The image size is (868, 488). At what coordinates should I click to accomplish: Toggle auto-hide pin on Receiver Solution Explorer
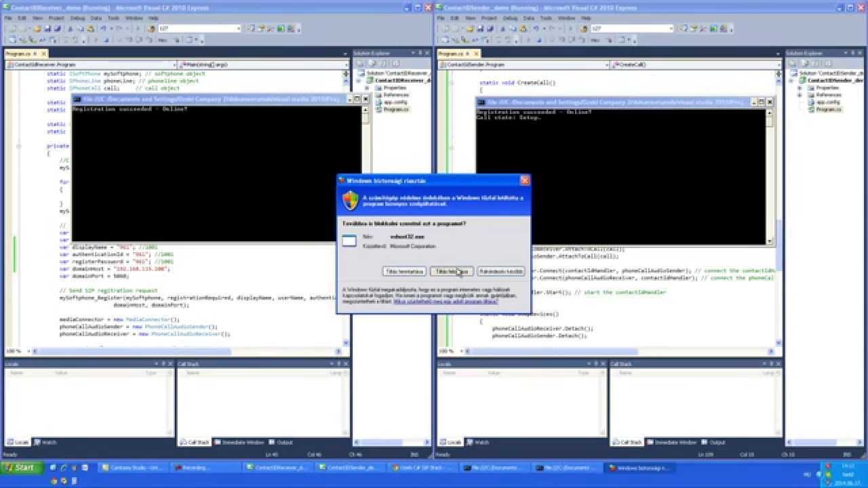click(x=420, y=53)
